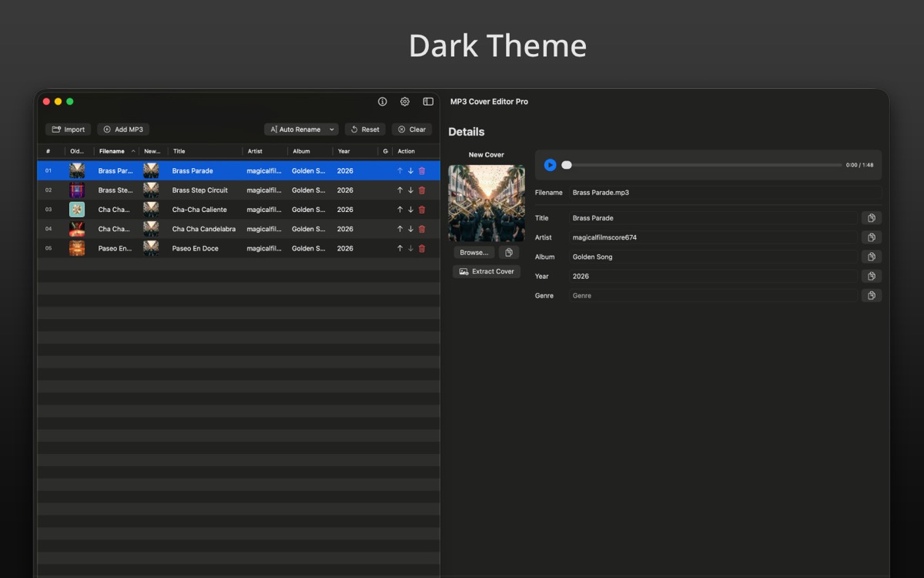Paste cover icon next to Browse
Viewport: 924px width, 578px height.
pos(509,253)
